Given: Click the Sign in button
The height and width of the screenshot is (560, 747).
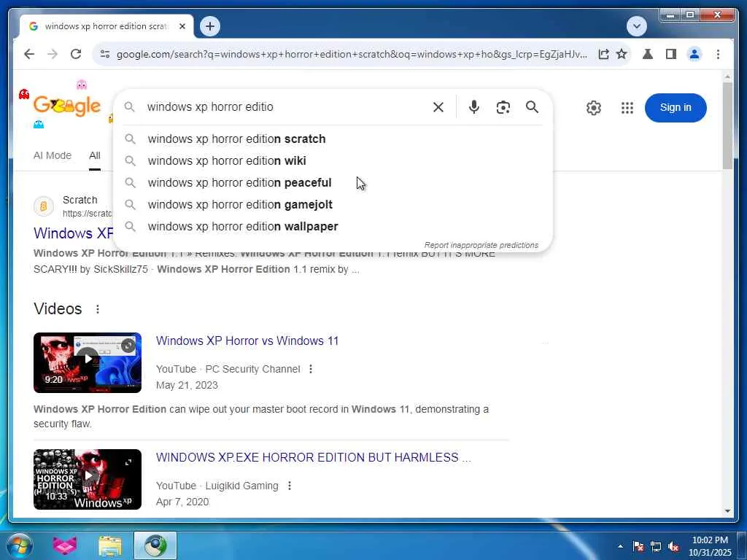Looking at the screenshot, I should pos(676,108).
